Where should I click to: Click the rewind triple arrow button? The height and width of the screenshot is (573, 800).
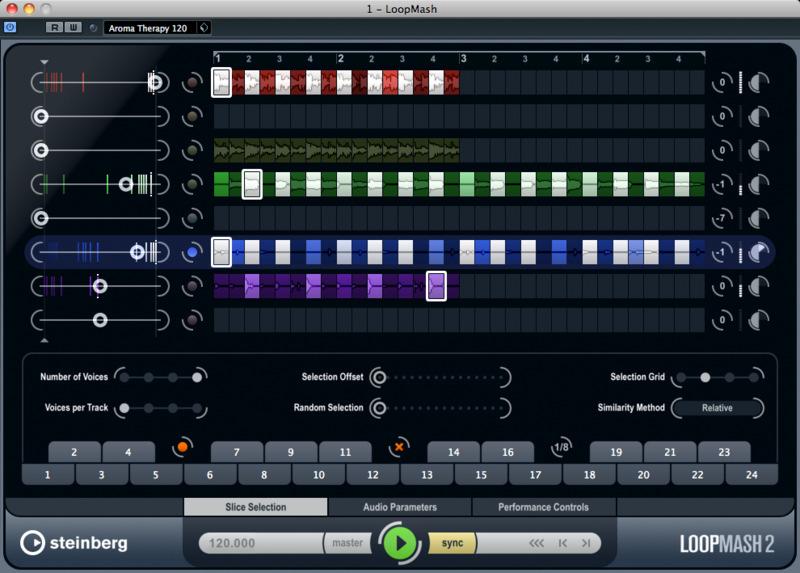tap(536, 543)
